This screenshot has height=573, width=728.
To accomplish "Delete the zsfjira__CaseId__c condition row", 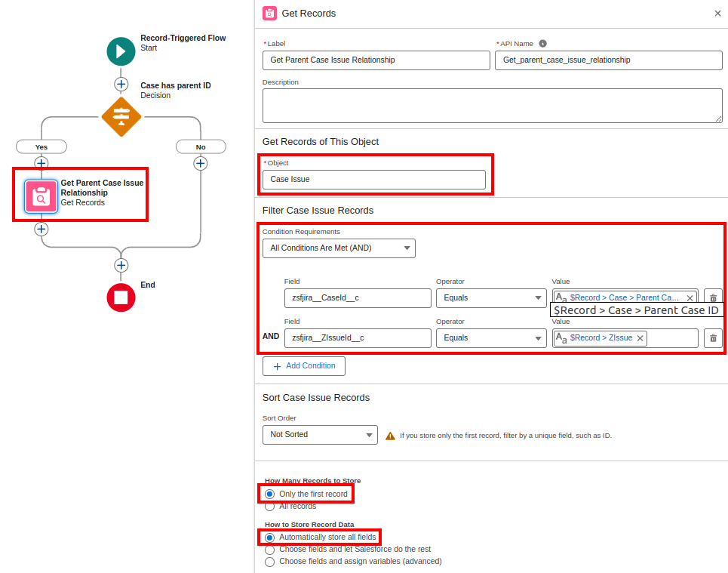I will pyautogui.click(x=713, y=298).
